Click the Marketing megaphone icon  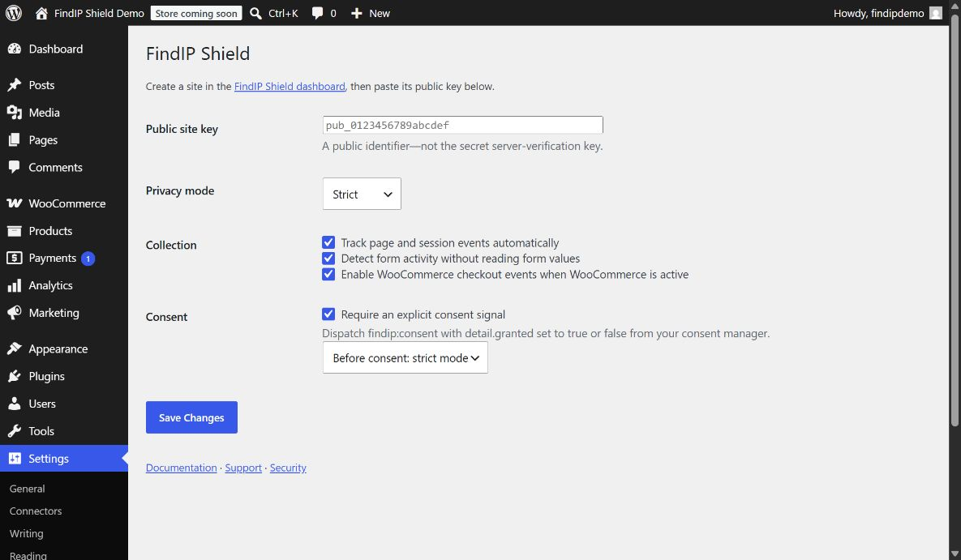tap(14, 313)
